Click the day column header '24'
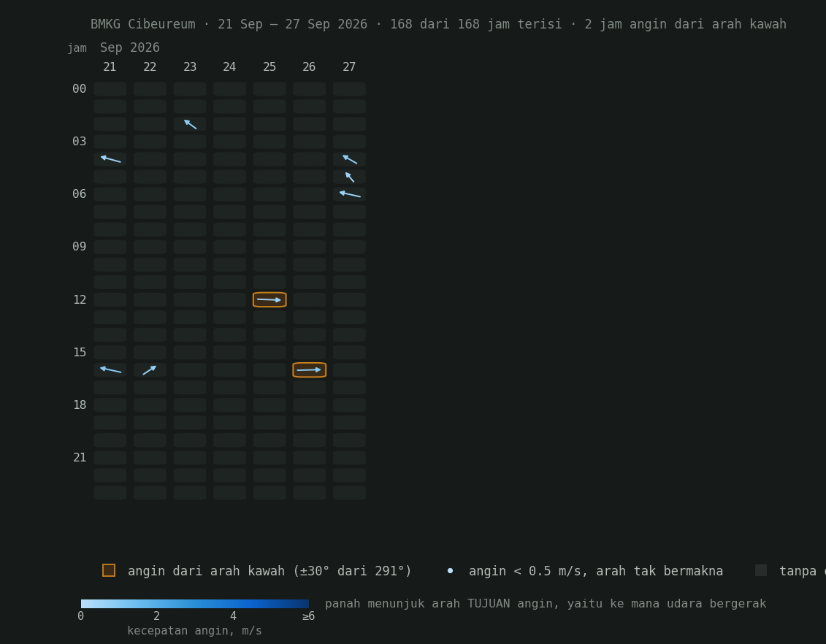 [x=229, y=67]
